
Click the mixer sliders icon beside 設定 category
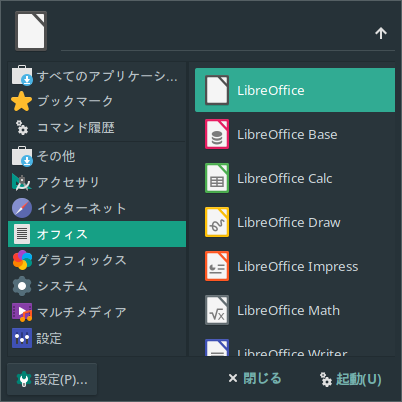pos(22,338)
